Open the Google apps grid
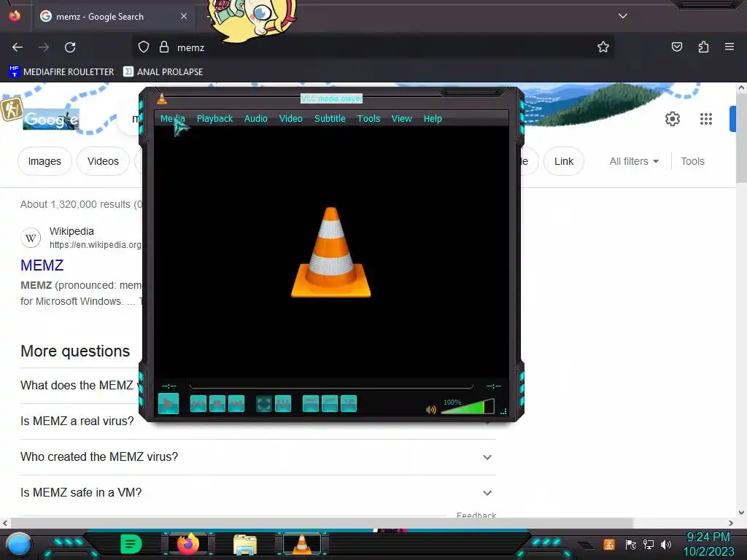 coord(706,119)
